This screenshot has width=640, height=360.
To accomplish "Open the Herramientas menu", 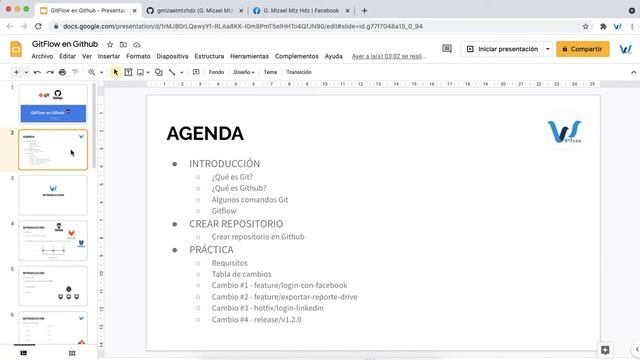I will pos(249,56).
